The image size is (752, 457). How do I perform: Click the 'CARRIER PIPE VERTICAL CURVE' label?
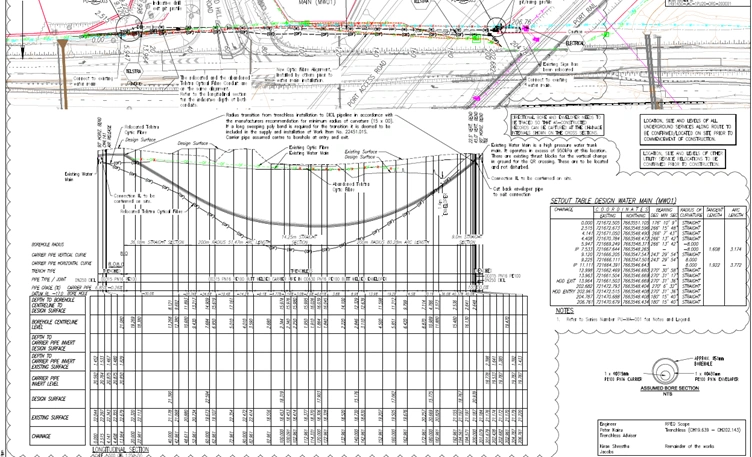pyautogui.click(x=59, y=255)
